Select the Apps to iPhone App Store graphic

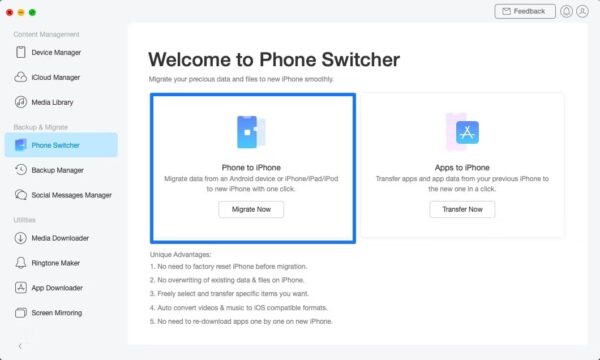(x=462, y=132)
